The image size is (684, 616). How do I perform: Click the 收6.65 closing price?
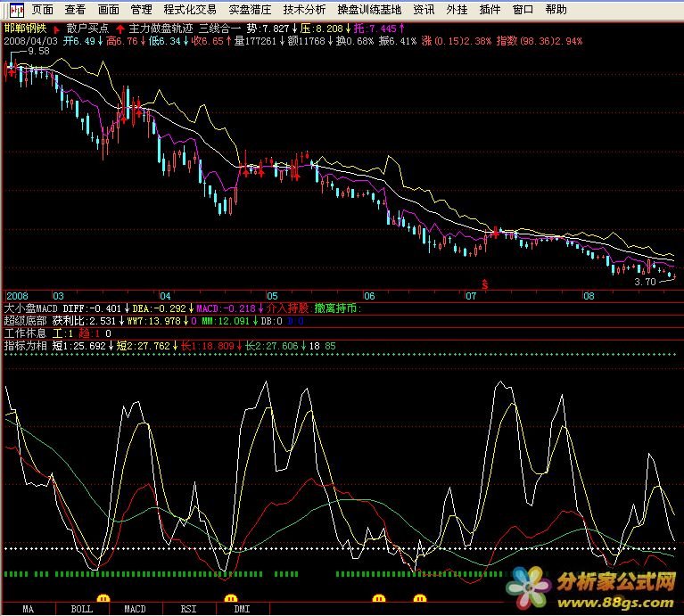(210, 41)
